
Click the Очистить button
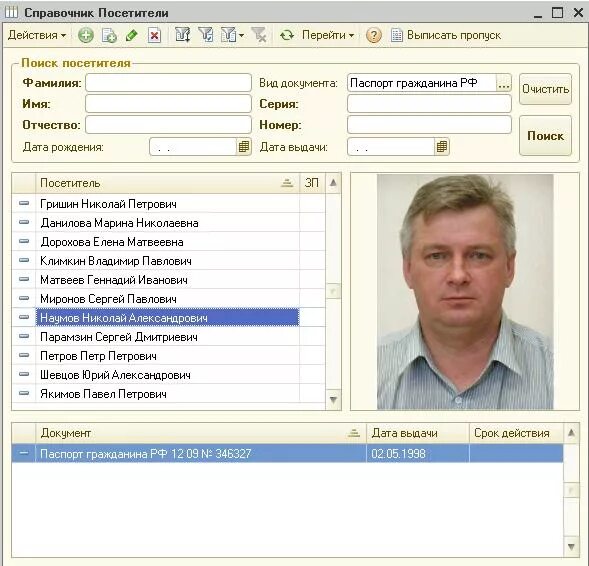click(x=545, y=89)
